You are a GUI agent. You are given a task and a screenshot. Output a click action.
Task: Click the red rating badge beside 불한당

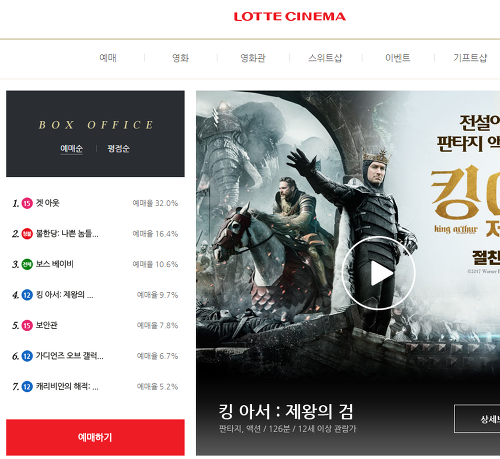coord(27,234)
